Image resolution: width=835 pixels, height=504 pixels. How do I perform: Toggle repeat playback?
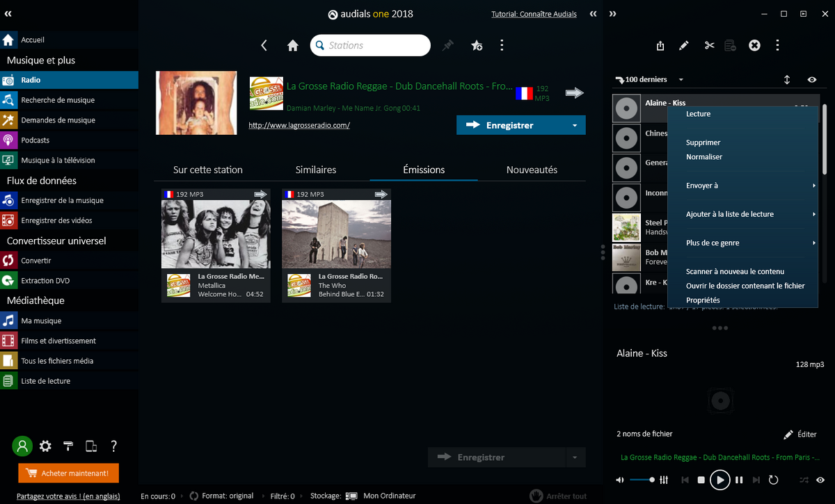(773, 480)
